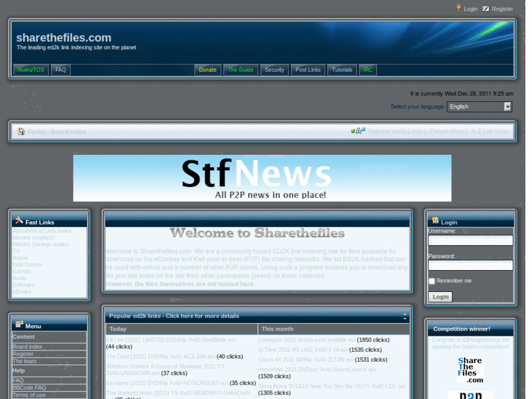Click the sharethefiles.com site title

coord(64,37)
